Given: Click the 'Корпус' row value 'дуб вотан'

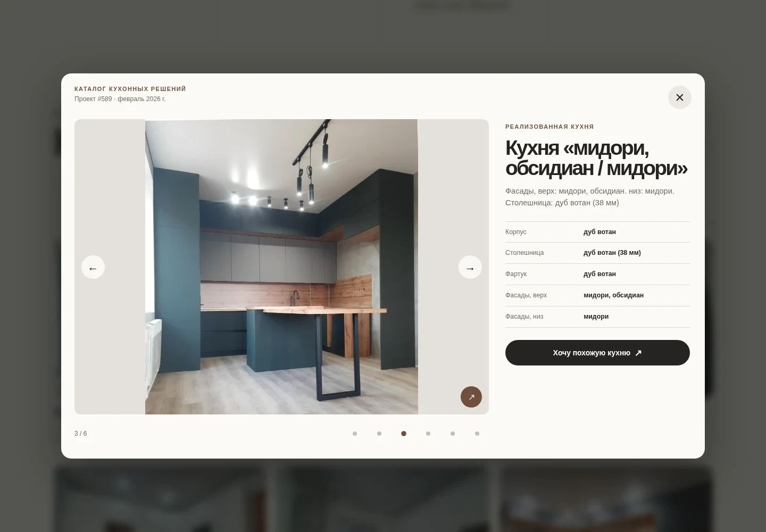Looking at the screenshot, I should [x=600, y=232].
